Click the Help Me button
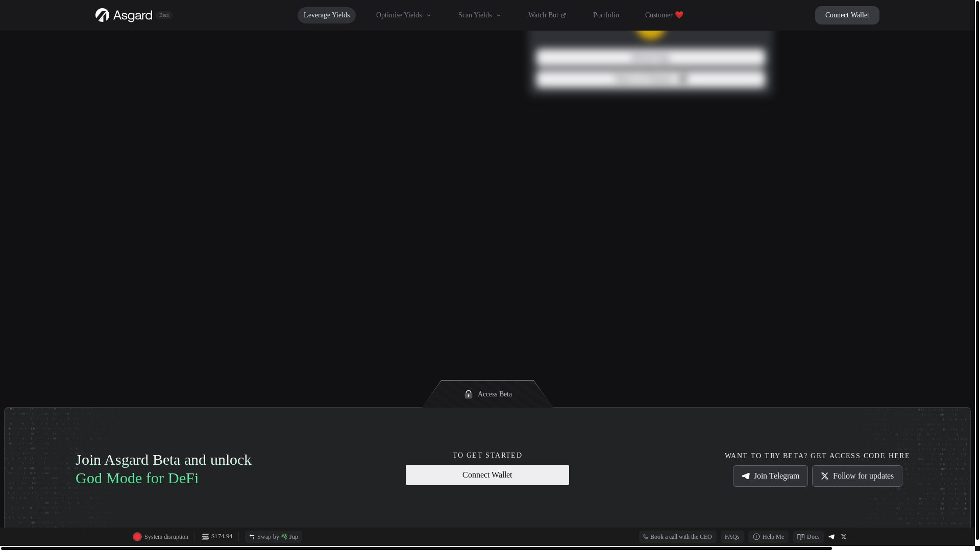 pos(768,537)
